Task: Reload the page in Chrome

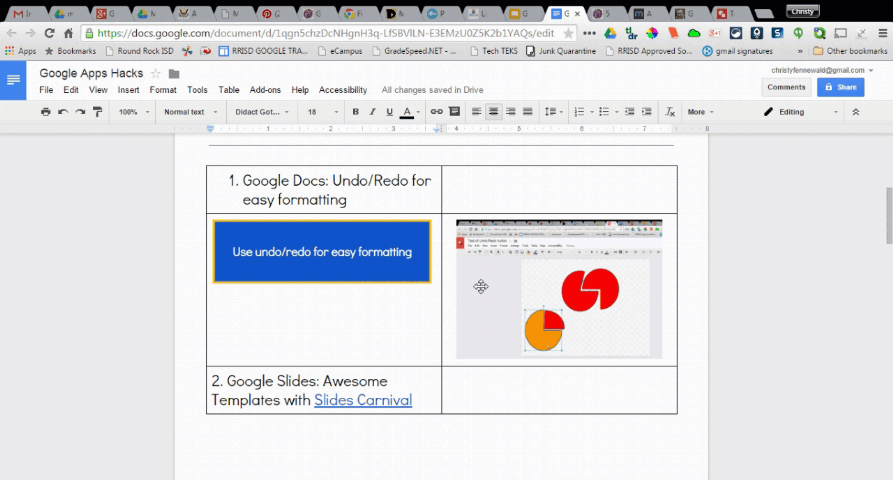Action: coord(50,33)
